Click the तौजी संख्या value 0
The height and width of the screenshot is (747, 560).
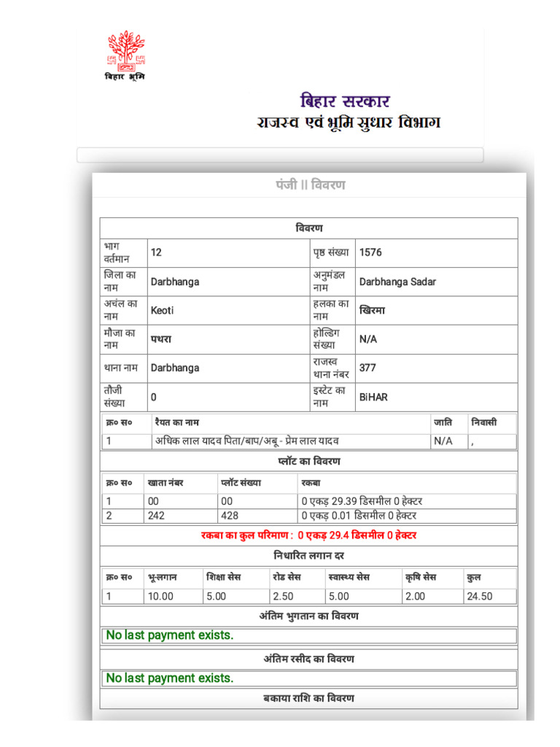pyautogui.click(x=153, y=398)
